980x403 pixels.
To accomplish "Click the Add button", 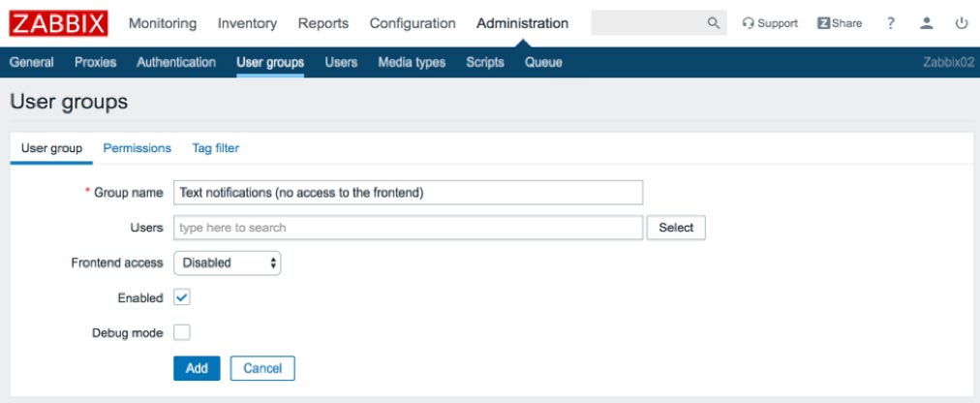I will (197, 368).
